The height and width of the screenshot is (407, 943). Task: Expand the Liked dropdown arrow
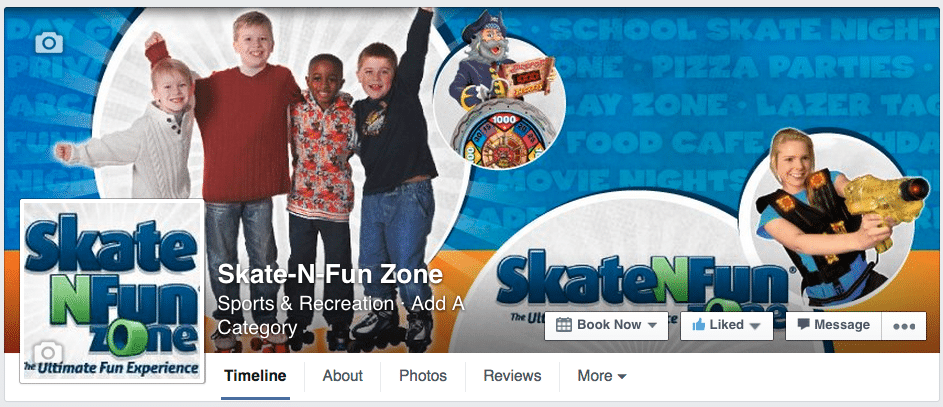point(755,326)
